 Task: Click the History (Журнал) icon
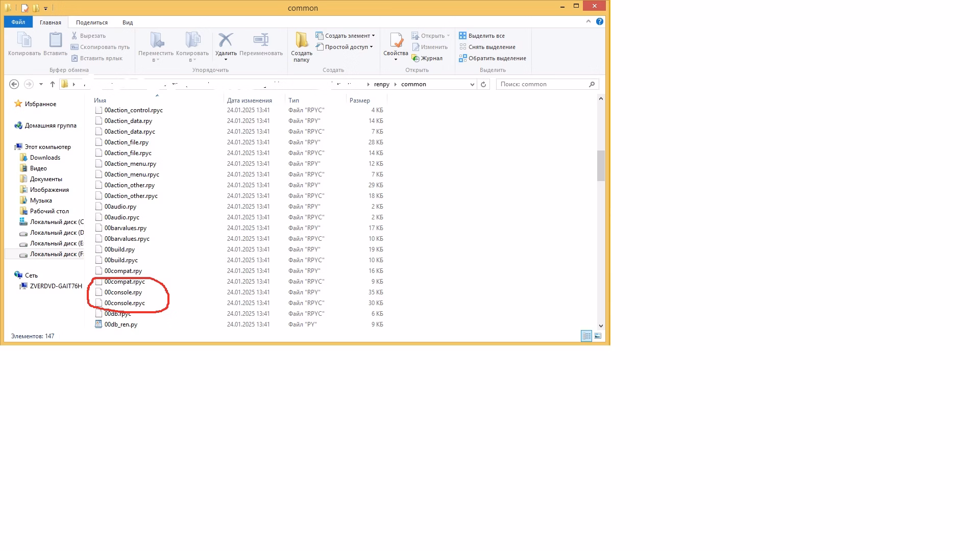(415, 58)
